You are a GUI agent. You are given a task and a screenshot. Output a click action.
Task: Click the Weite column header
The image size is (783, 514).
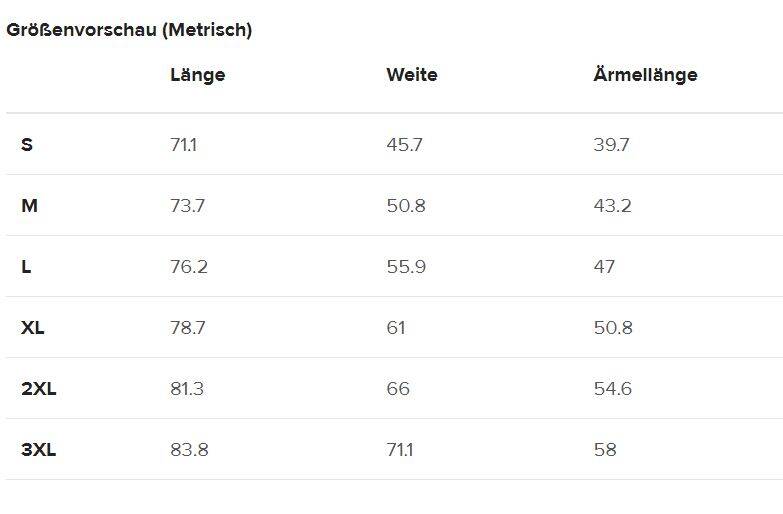411,75
